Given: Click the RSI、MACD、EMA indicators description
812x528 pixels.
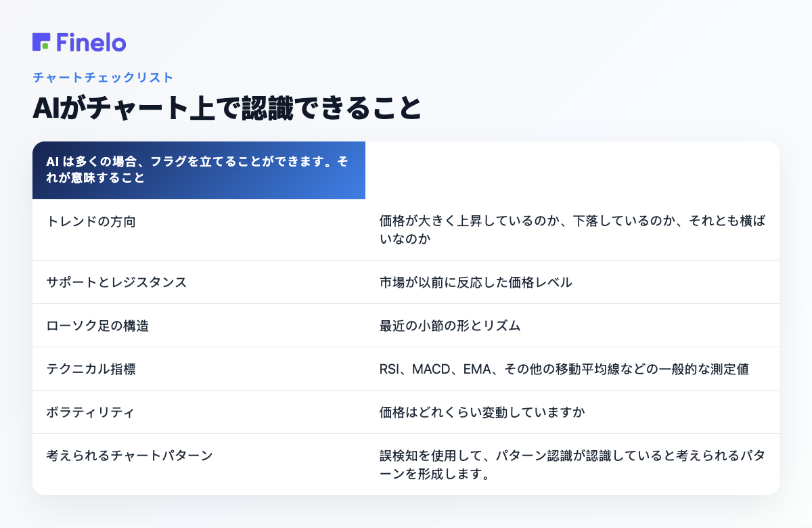Looking at the screenshot, I should coord(564,369).
